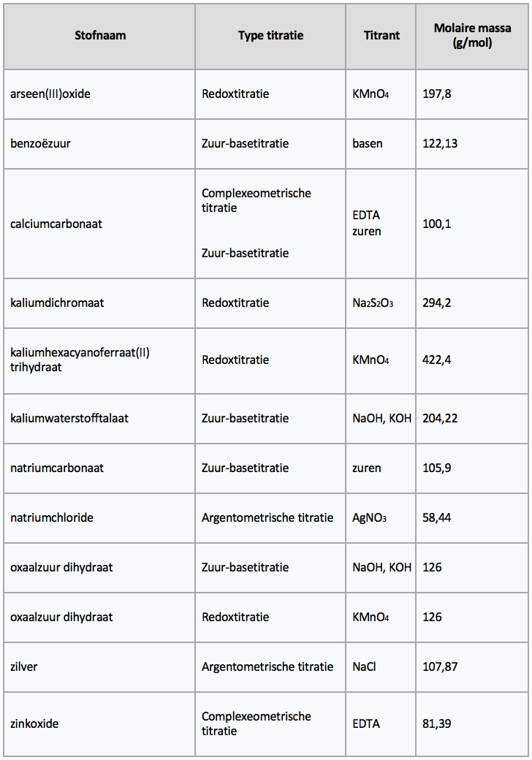
Task: Click the kaliumdichromaat row name
Action: pos(57,303)
